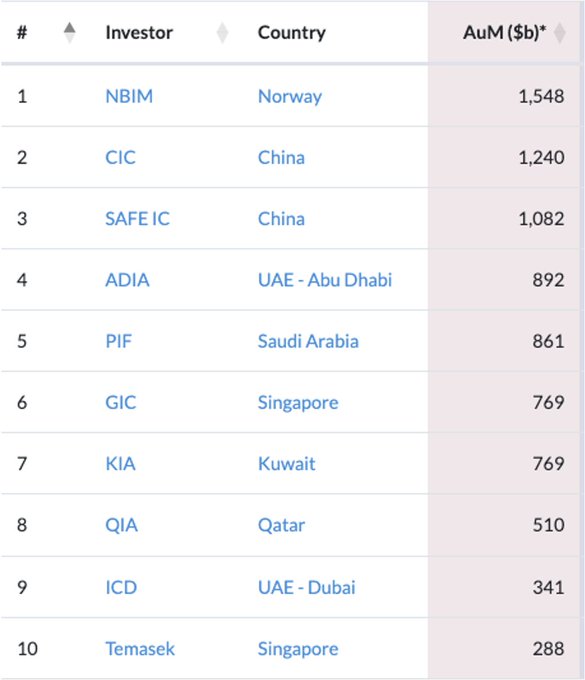Open the KIA investor link

121,464
